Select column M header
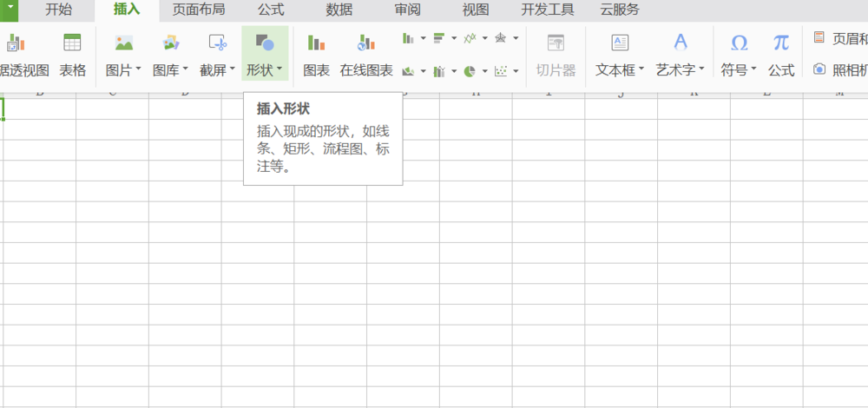Image resolution: width=868 pixels, height=408 pixels. pyautogui.click(x=836, y=95)
